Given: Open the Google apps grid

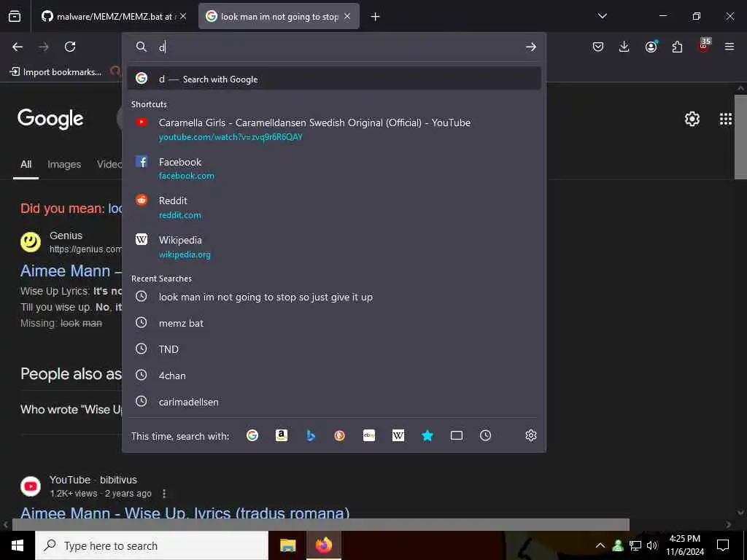Looking at the screenshot, I should click(x=726, y=119).
